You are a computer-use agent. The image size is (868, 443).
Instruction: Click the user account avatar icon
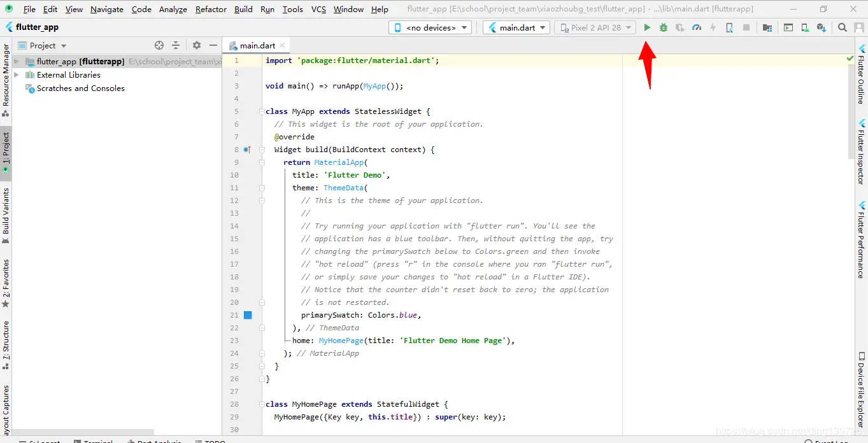click(x=859, y=28)
